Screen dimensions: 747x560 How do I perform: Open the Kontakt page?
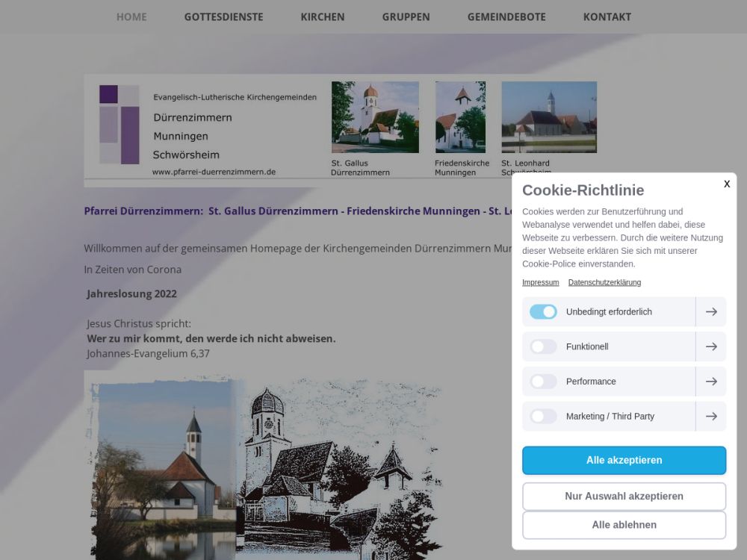click(x=607, y=16)
